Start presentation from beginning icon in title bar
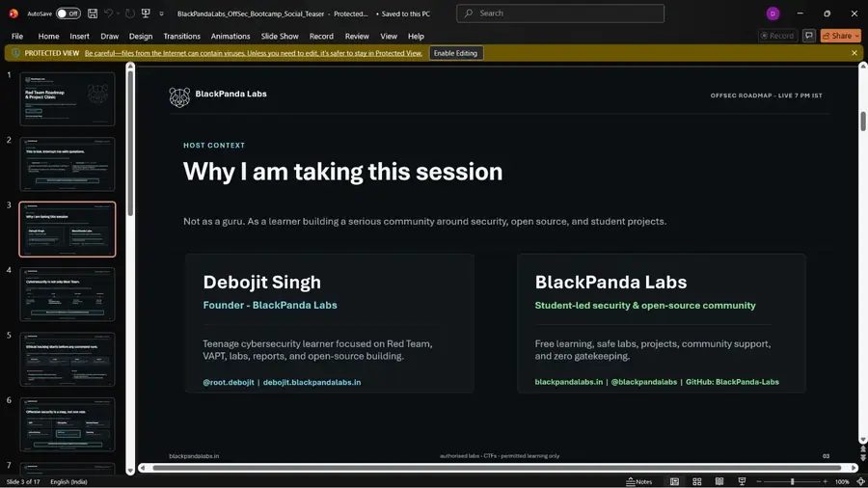 pyautogui.click(x=146, y=14)
